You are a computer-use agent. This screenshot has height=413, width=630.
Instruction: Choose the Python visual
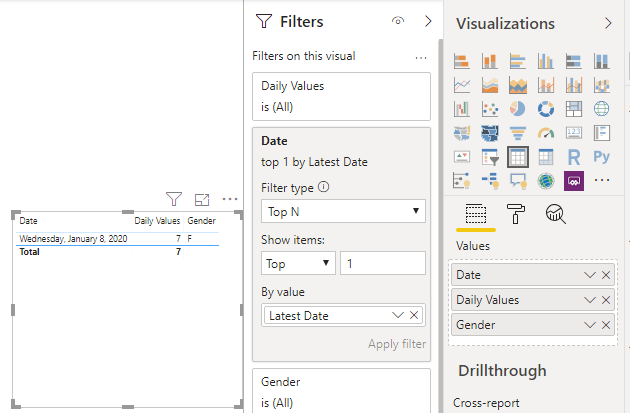pos(601,156)
